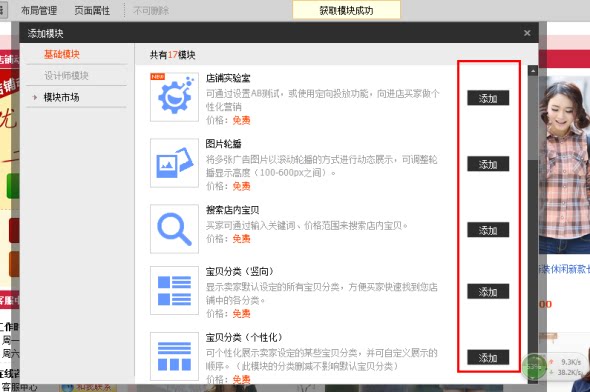Click the disabled 不可删除 item

pyautogui.click(x=151, y=11)
